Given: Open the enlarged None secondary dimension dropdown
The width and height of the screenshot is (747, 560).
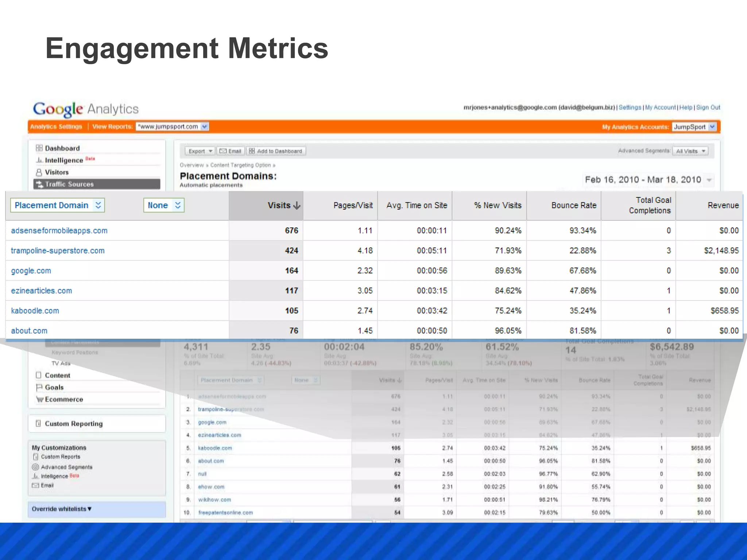Looking at the screenshot, I should coord(164,205).
